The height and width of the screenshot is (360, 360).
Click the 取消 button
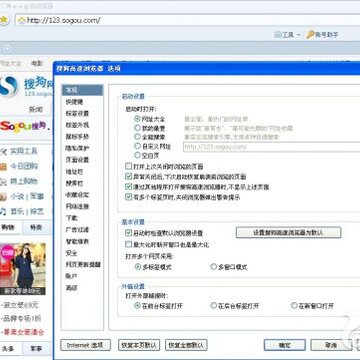point(331,345)
